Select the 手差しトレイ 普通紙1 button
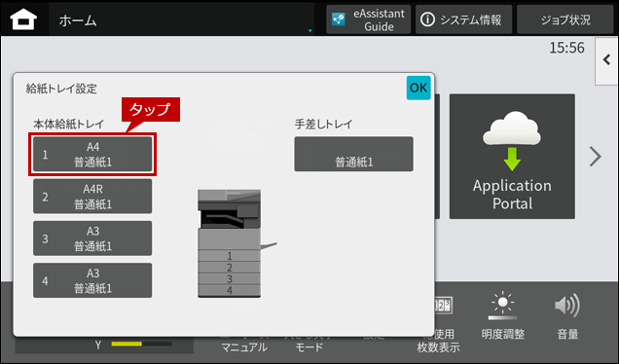This screenshot has height=364, width=619. [353, 155]
